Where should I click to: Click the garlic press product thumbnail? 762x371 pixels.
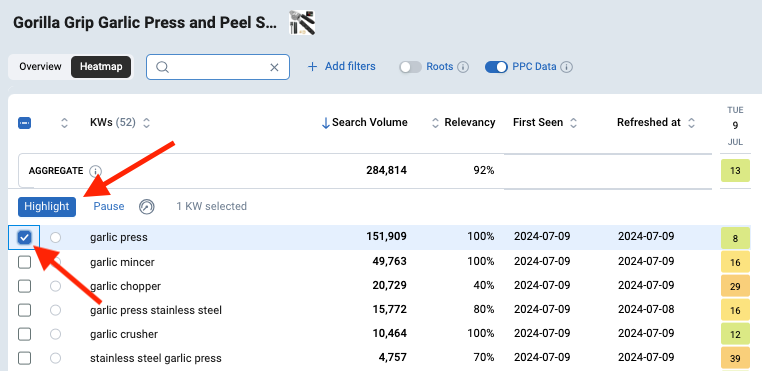[302, 23]
